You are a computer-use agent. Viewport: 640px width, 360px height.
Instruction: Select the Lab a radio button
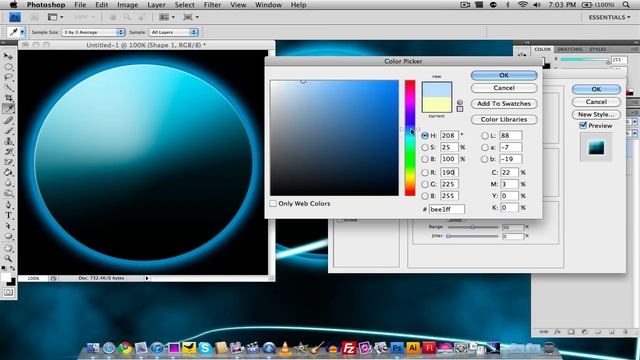tap(484, 147)
